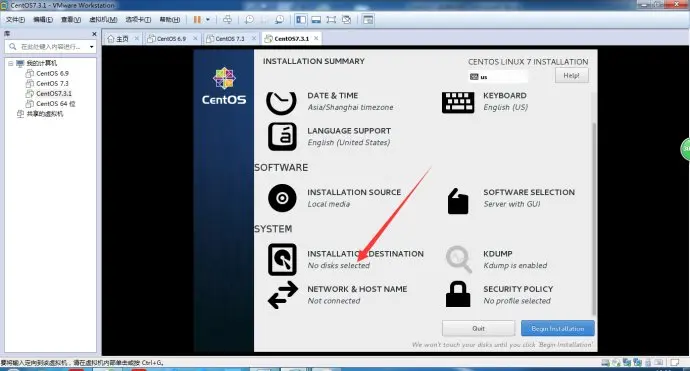Open Installation Source disc icon
The height and width of the screenshot is (371, 690).
[282, 198]
